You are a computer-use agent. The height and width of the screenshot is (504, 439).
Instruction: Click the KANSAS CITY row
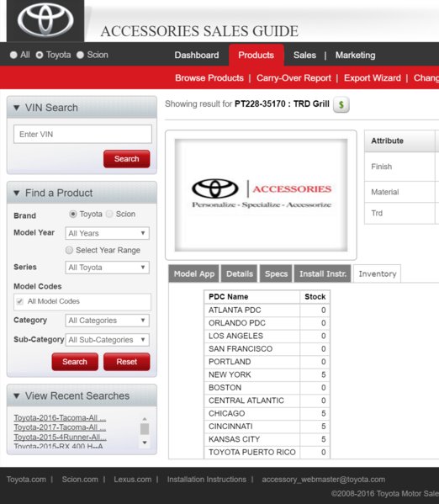click(x=267, y=439)
